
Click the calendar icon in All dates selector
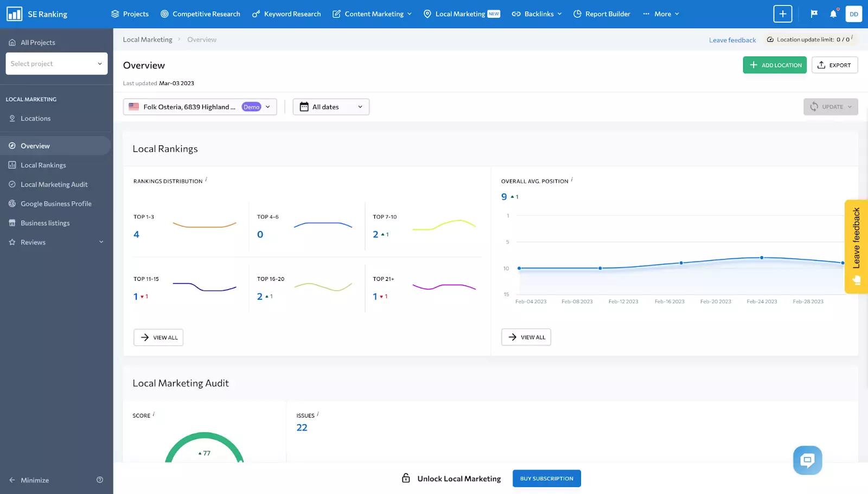[x=304, y=107]
